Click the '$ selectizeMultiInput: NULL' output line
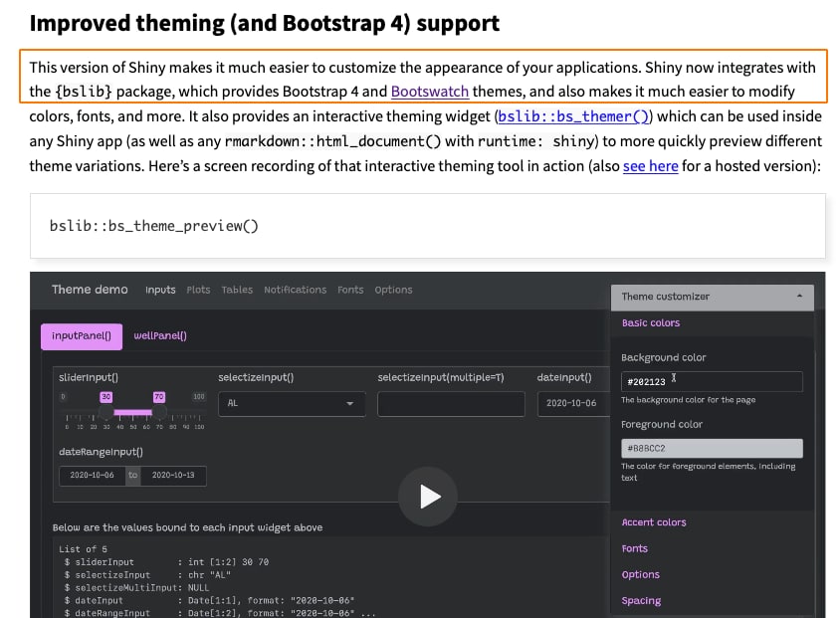Image resolution: width=840 pixels, height=618 pixels. (136, 587)
